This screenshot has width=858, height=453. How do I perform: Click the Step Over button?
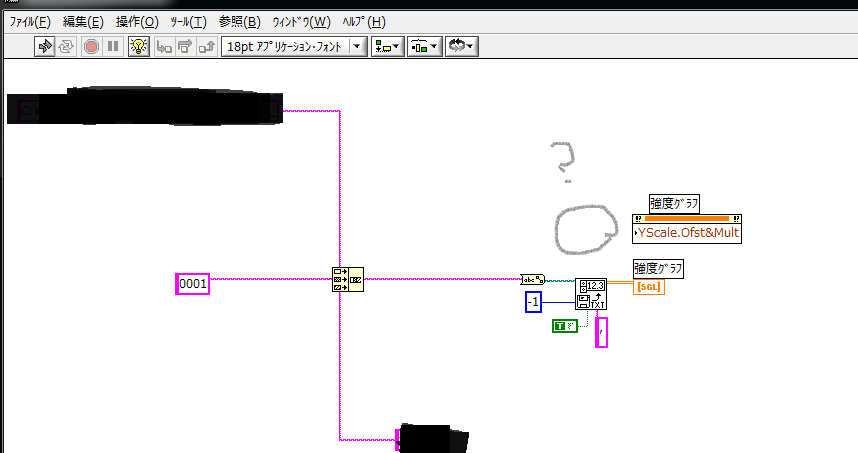(185, 47)
